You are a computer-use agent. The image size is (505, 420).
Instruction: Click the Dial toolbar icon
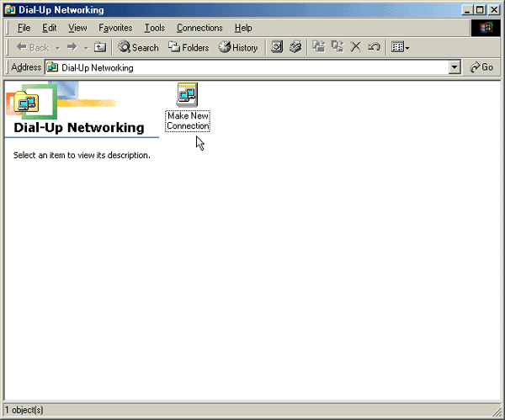295,47
